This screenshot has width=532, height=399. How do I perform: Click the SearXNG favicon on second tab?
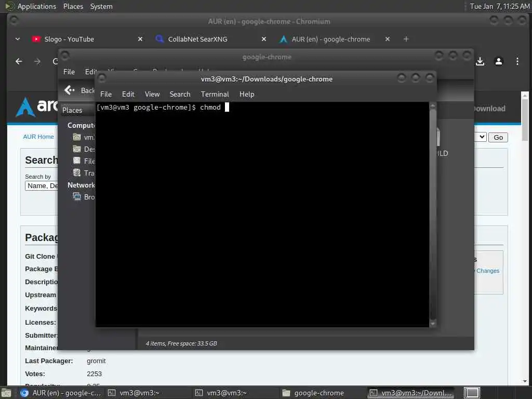[159, 39]
